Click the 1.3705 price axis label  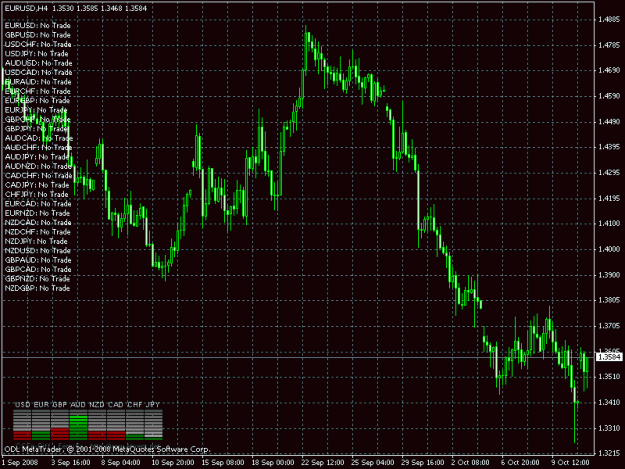[609, 326]
